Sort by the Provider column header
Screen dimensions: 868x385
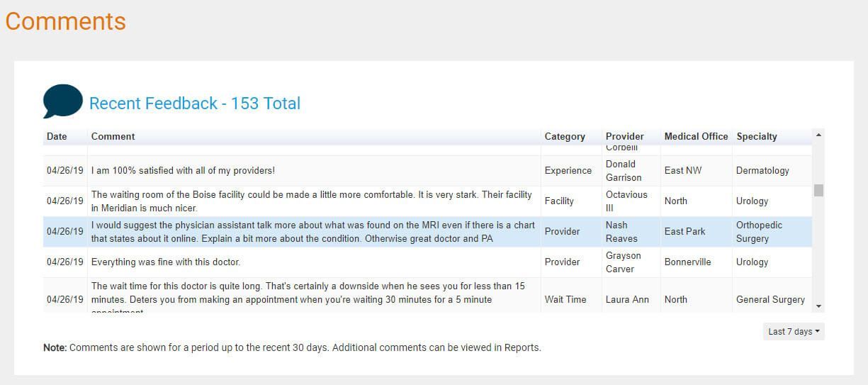tap(624, 136)
